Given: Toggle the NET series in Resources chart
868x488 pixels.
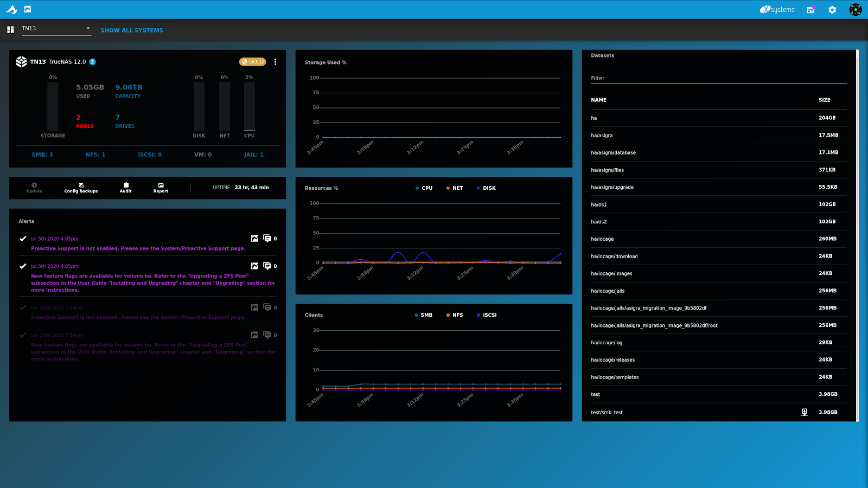Looking at the screenshot, I should pos(455,188).
